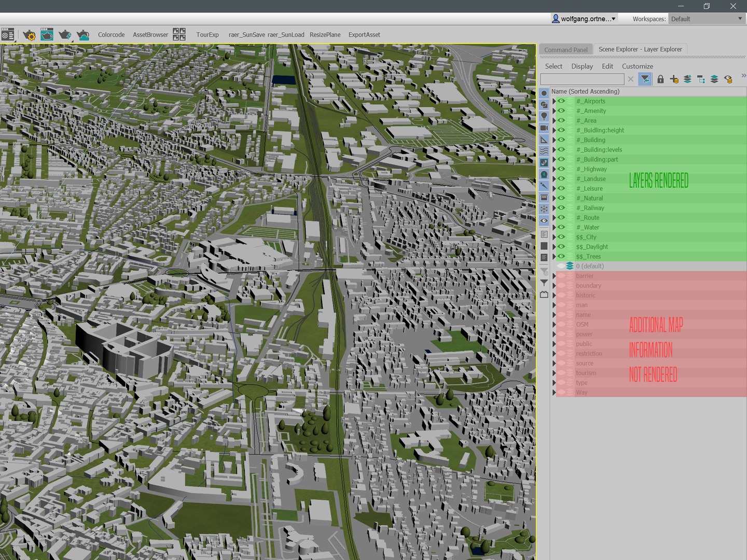
Task: Open the Edit menu in Scene Explorer
Action: 607,66
